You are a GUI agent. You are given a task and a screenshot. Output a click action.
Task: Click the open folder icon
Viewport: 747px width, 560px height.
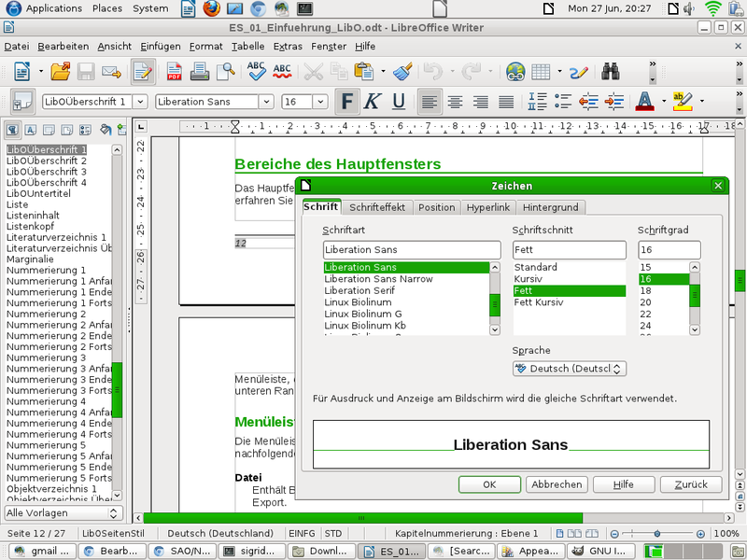click(61, 71)
